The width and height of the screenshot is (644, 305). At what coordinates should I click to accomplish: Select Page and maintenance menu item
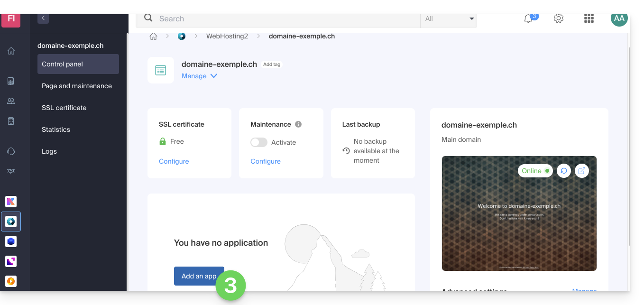tap(77, 86)
